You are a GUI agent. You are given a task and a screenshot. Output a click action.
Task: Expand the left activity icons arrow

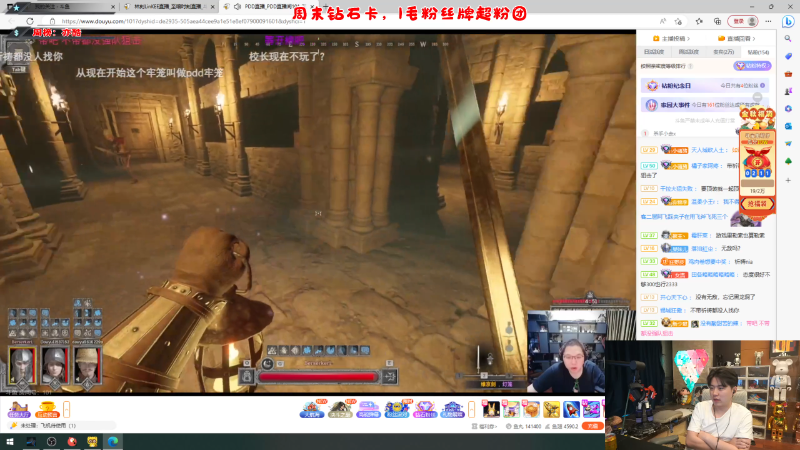66,409
